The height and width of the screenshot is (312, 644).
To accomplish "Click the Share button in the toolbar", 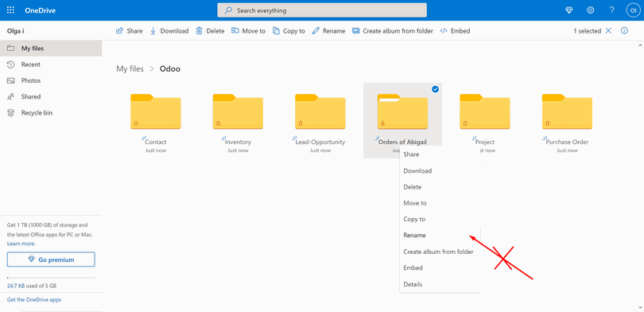I will point(129,31).
